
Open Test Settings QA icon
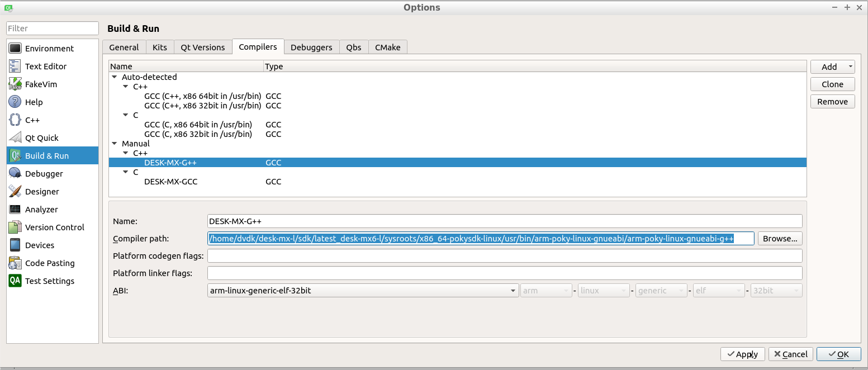click(x=15, y=281)
